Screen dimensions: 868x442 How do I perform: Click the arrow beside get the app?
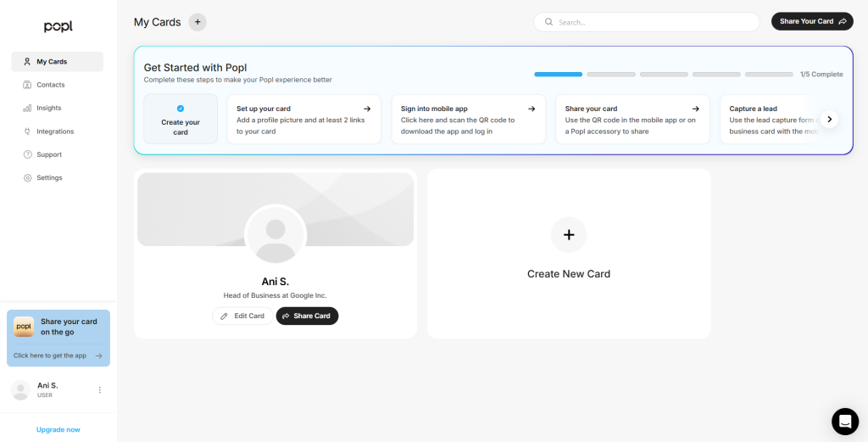click(99, 355)
